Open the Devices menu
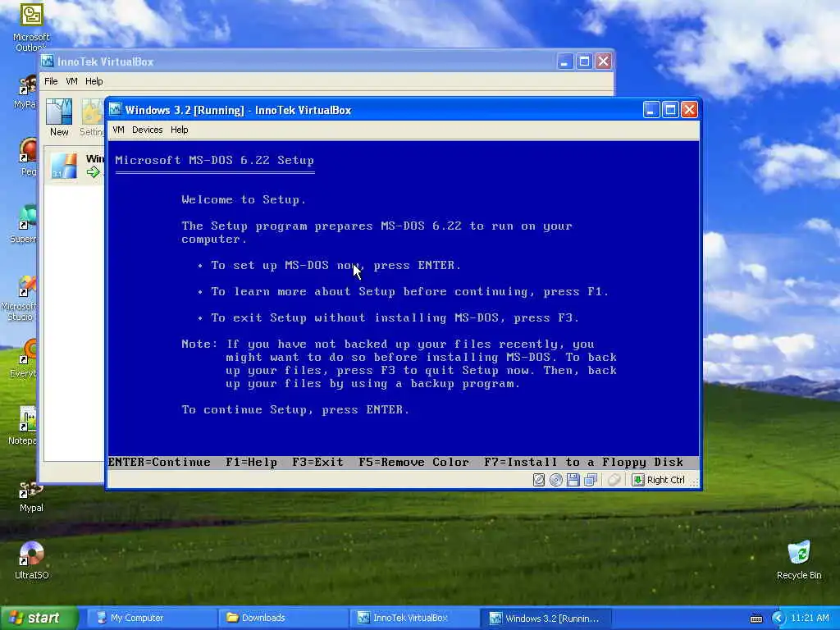840x630 pixels. pos(148,130)
